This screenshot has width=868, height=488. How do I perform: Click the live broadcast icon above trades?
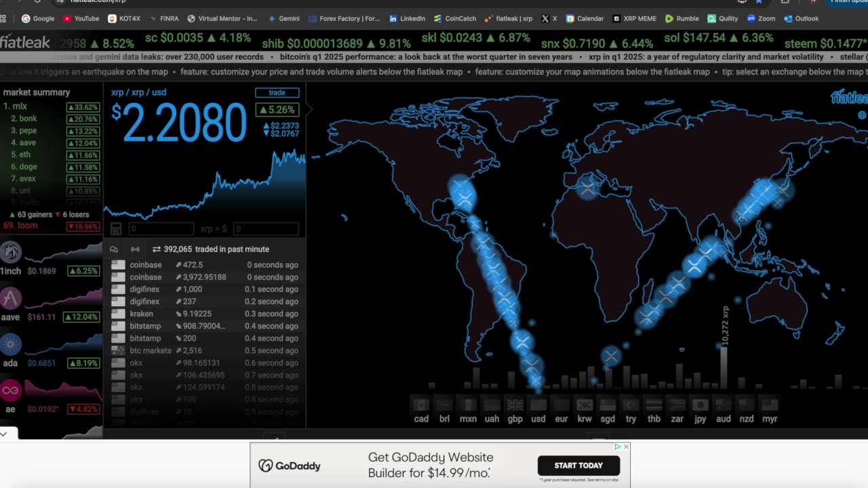click(x=135, y=249)
